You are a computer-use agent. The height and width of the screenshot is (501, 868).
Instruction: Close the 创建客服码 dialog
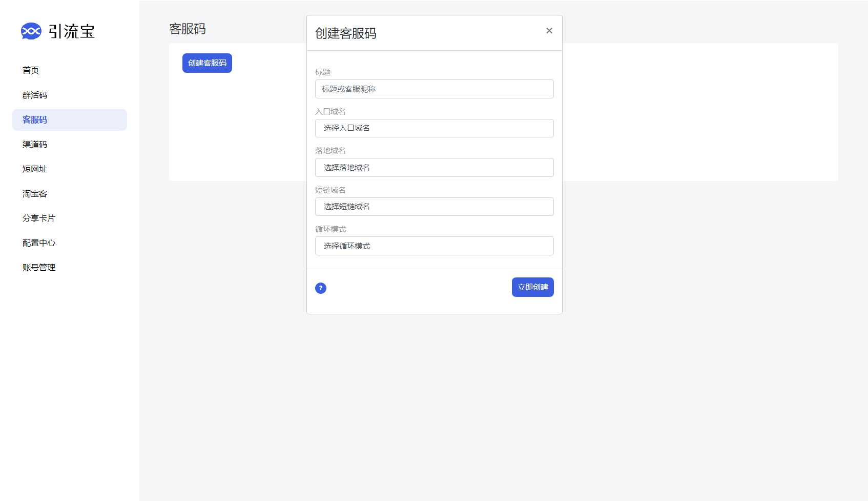point(549,31)
